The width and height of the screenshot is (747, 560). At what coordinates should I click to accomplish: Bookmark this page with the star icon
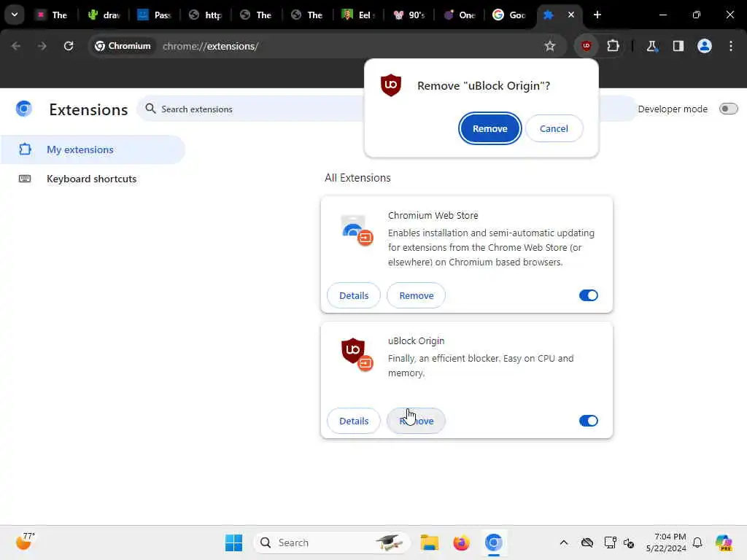550,46
